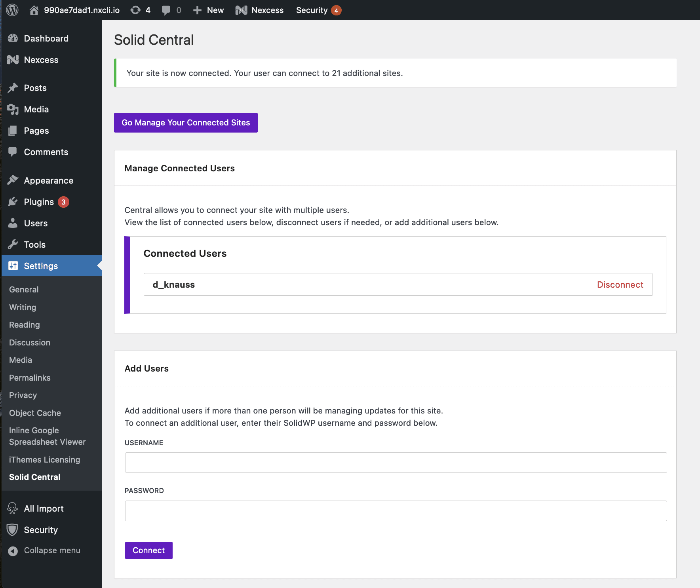Click the Security shield icon in the sidebar
The width and height of the screenshot is (700, 588).
[13, 530]
